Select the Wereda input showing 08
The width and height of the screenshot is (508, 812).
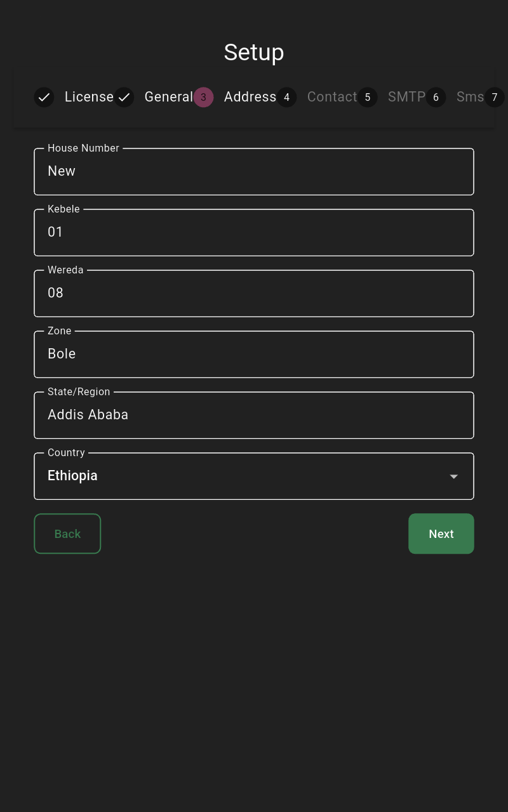pos(254,293)
